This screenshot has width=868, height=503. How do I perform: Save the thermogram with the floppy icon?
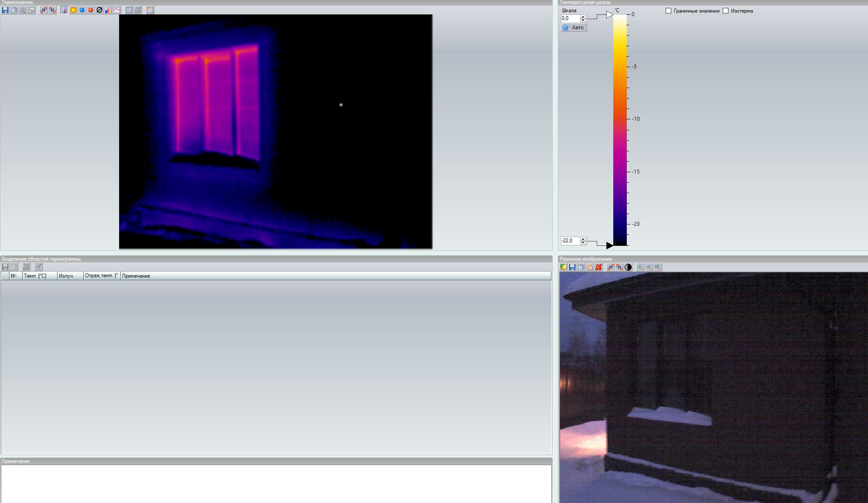(x=5, y=10)
